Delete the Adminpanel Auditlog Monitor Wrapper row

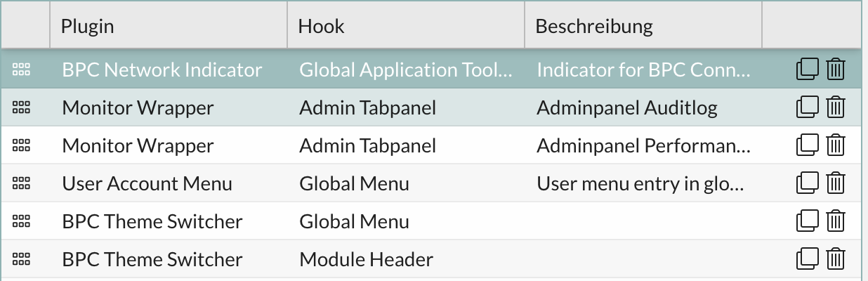(x=835, y=107)
